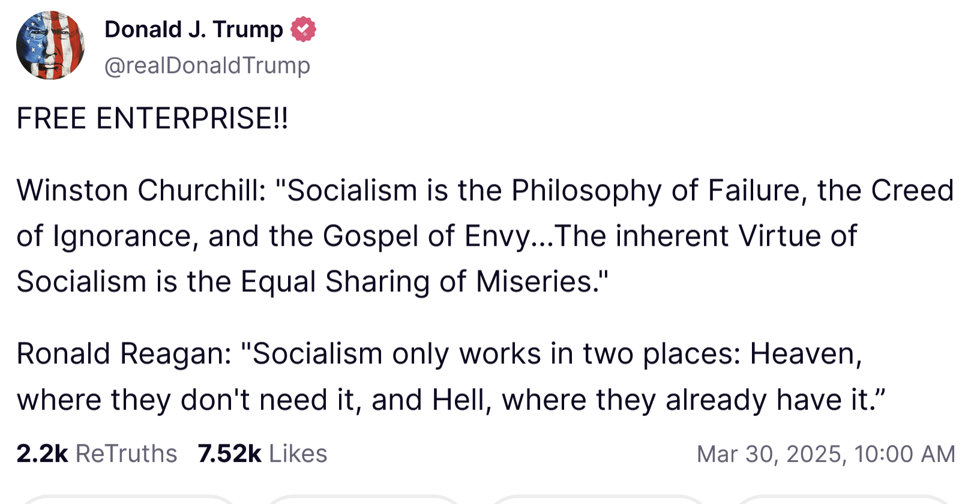Viewport: 980px width, 504px height.
Task: Click the verified checkmark badge
Action: click(304, 29)
